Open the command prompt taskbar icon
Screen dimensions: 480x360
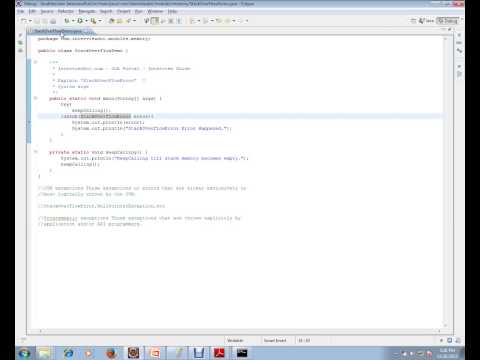[242, 353]
